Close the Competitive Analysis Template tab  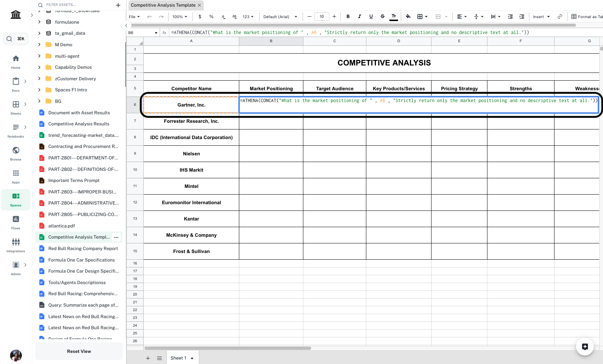(x=199, y=5)
